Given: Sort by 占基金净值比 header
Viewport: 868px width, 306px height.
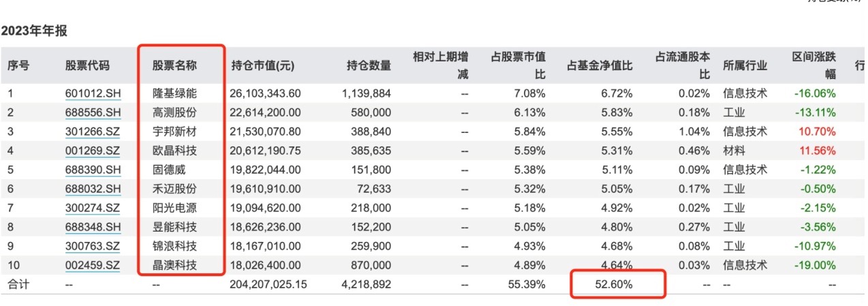Looking at the screenshot, I should [x=600, y=65].
